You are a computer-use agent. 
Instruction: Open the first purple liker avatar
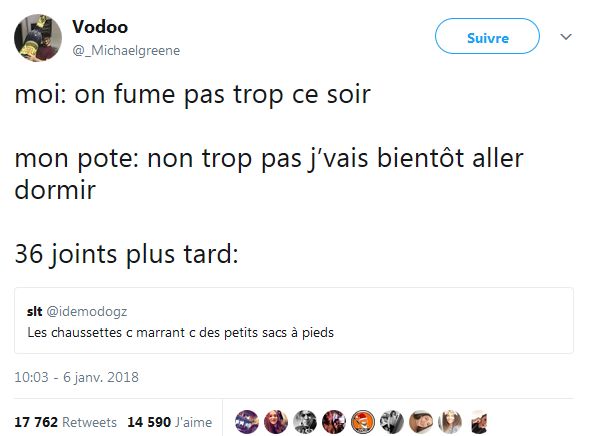(x=247, y=422)
